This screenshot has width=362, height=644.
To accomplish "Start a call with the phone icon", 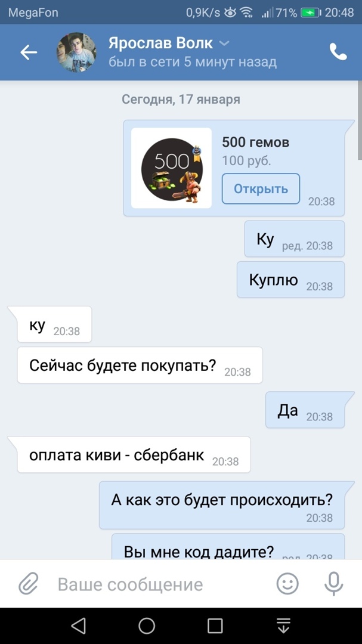I will pyautogui.click(x=338, y=52).
